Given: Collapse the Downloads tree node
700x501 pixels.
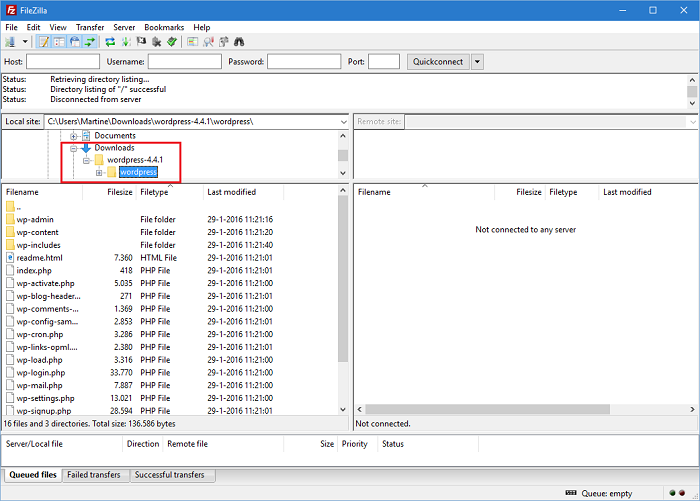Looking at the screenshot, I should pos(74,148).
